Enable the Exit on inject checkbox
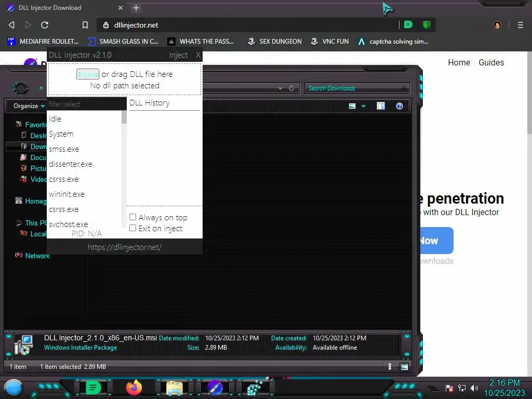The image size is (532, 399). 132,228
